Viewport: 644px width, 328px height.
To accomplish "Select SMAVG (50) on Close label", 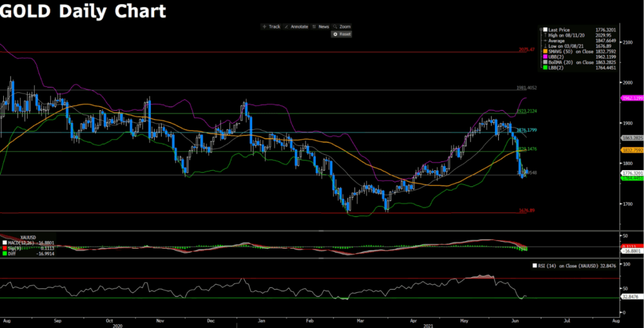I will 571,52.
